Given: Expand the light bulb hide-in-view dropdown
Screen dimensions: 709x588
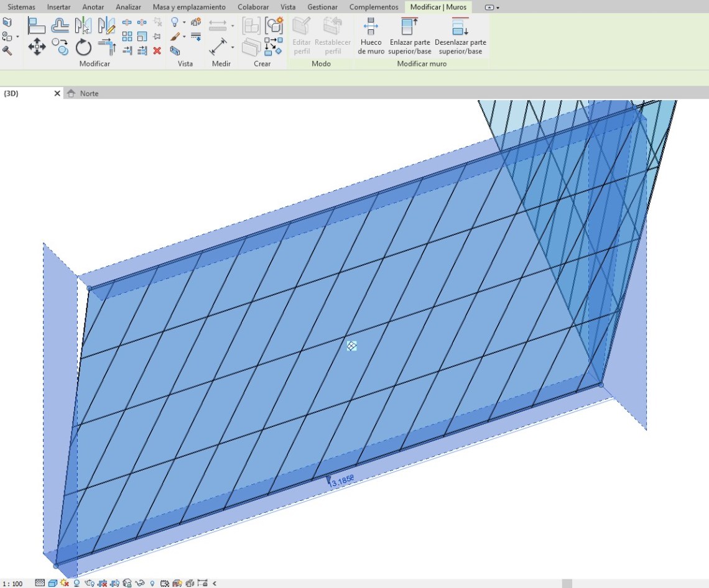Looking at the screenshot, I should coord(184,22).
